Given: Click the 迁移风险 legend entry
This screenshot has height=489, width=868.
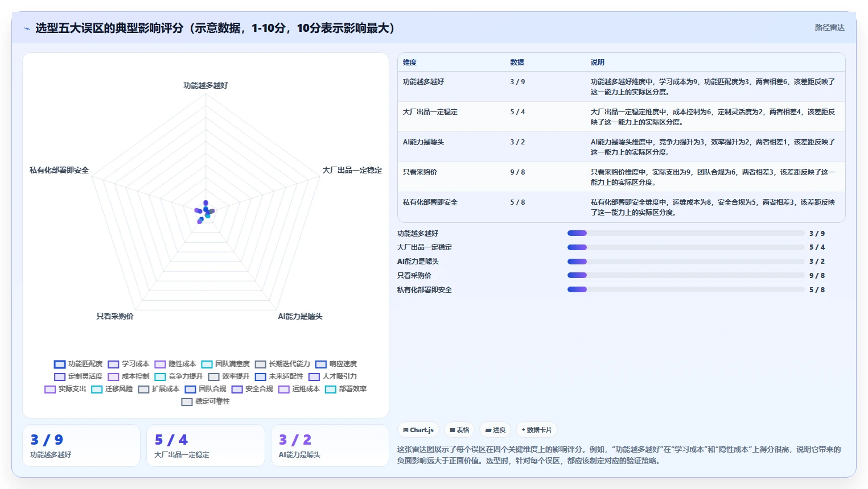Looking at the screenshot, I should point(112,389).
